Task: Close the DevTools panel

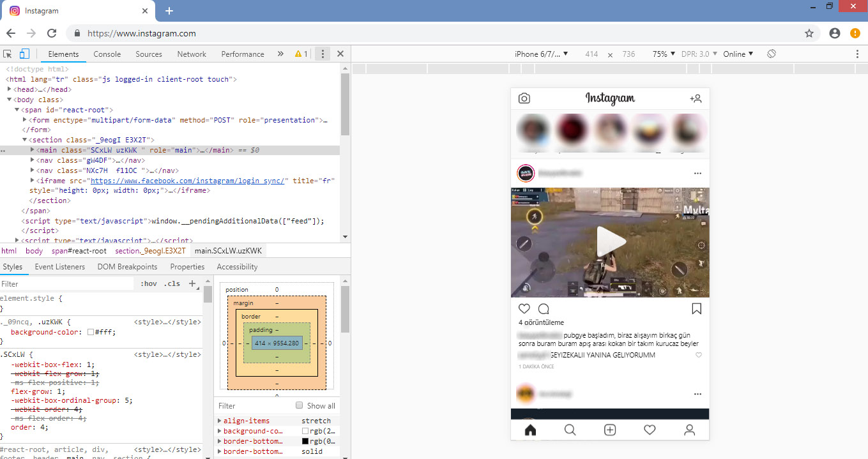Action: [x=340, y=54]
